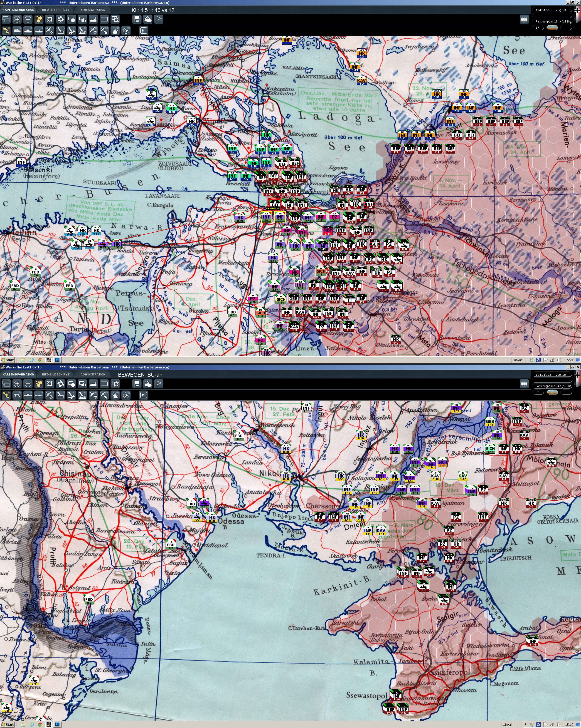Select F9 air transport mode in upper window
The height and width of the screenshot is (728, 581).
(94, 31)
